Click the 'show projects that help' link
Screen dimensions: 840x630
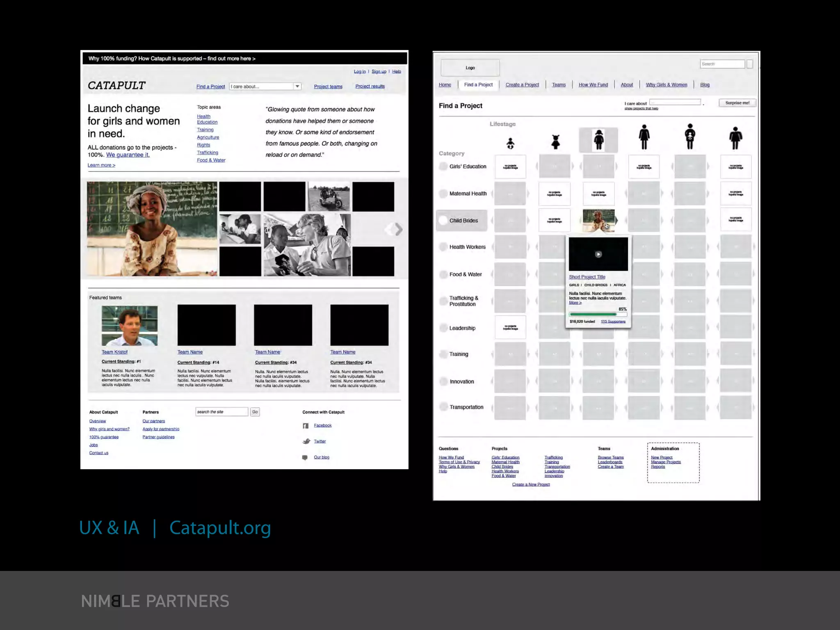tap(641, 108)
